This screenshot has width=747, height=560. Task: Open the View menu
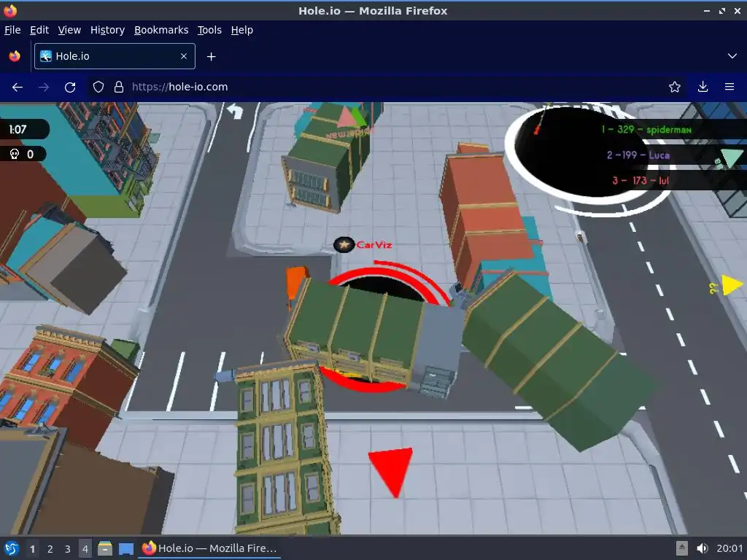[69, 30]
